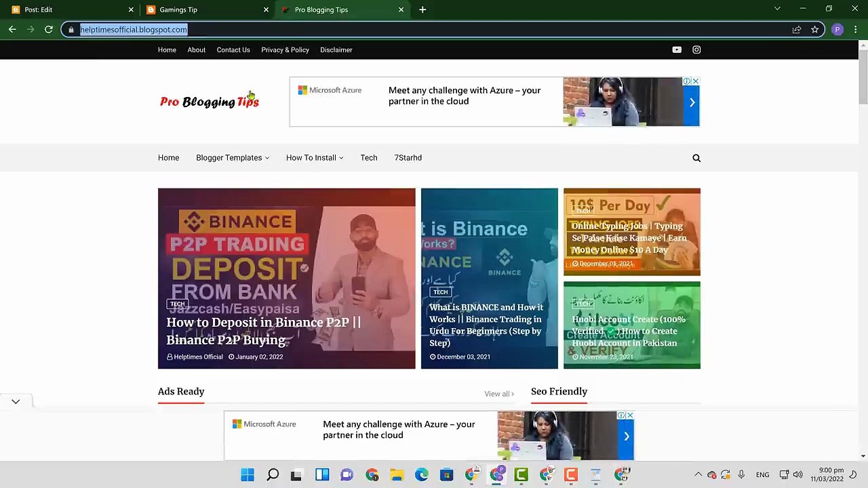
Task: Close the Post: Edit tab
Action: [131, 9]
